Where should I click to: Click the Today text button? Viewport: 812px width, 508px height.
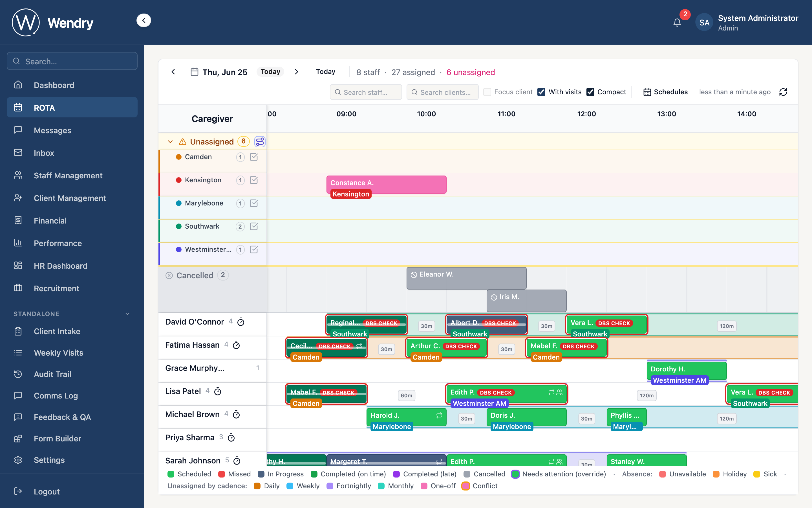[x=325, y=72]
